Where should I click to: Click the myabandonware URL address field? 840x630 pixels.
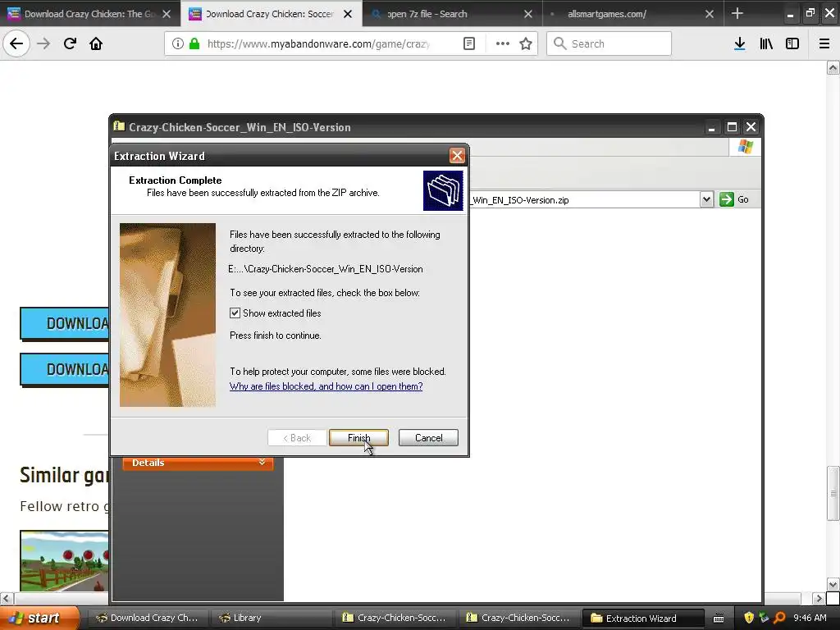[318, 43]
